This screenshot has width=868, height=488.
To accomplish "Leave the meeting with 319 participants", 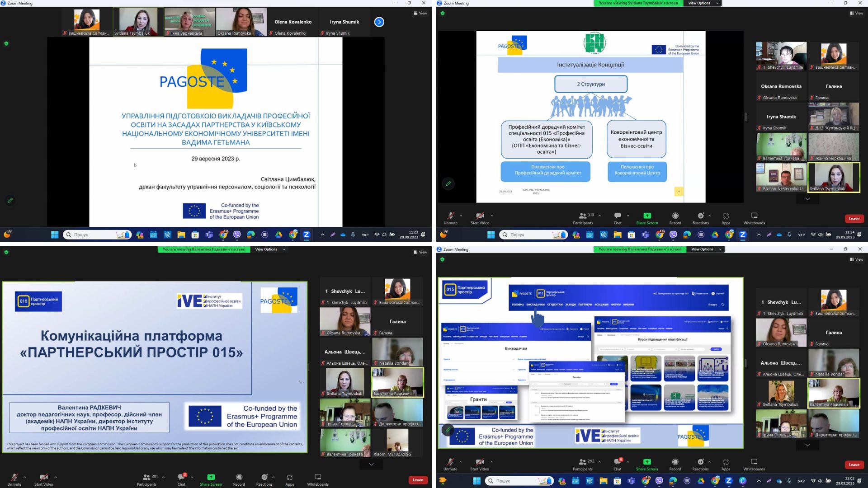I will pyautogui.click(x=854, y=219).
